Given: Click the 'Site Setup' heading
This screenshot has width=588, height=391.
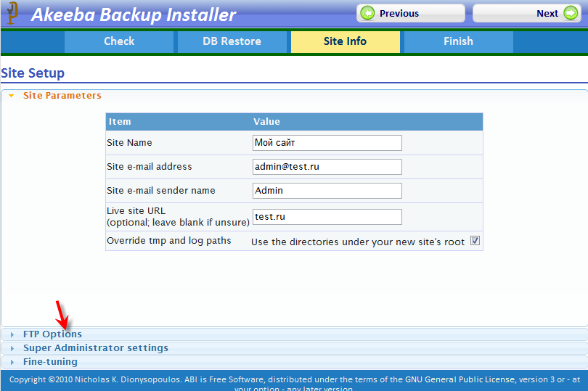Looking at the screenshot, I should pos(33,73).
